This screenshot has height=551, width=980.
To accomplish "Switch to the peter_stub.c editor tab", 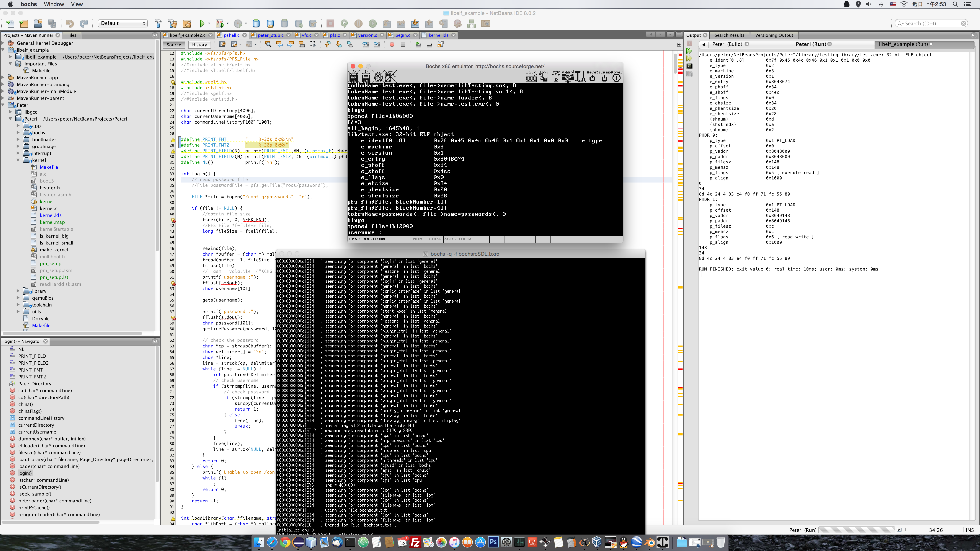I will pyautogui.click(x=270, y=35).
